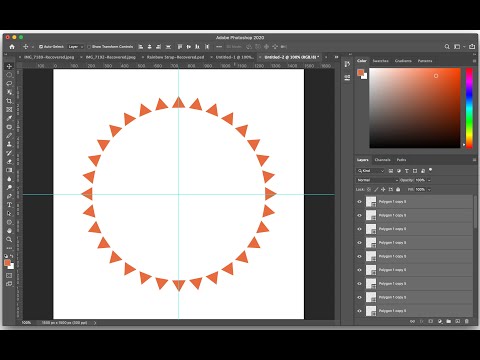Toggle Lock transparent pixels

[369, 189]
